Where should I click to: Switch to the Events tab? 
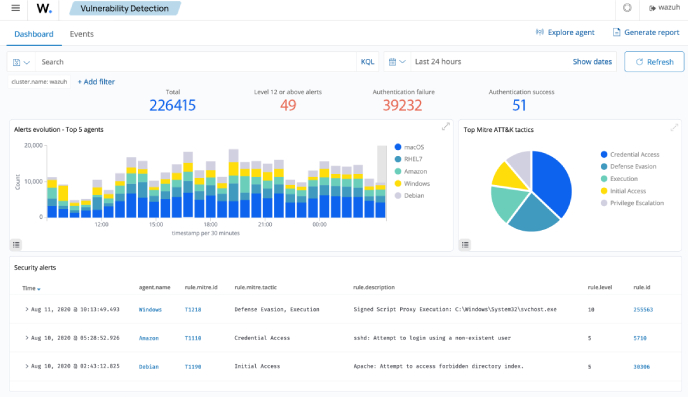(82, 34)
